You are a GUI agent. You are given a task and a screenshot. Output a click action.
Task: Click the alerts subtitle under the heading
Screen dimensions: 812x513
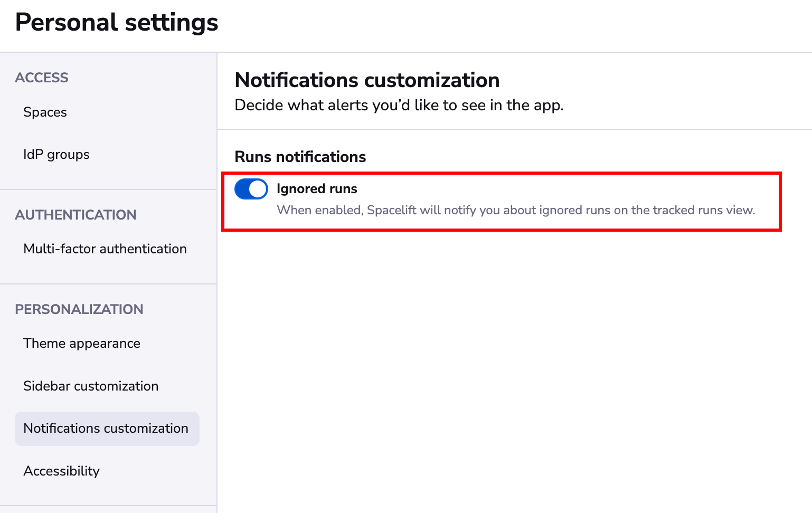point(399,105)
